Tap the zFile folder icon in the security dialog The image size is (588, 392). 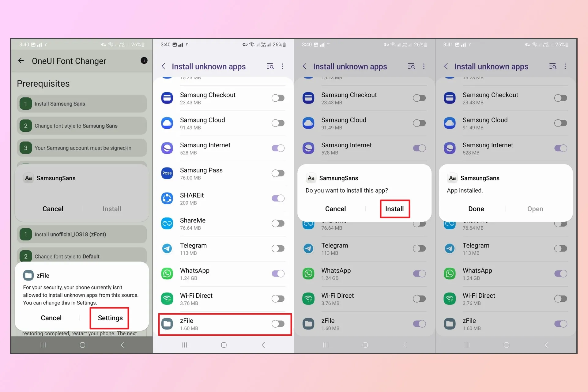[x=28, y=275]
